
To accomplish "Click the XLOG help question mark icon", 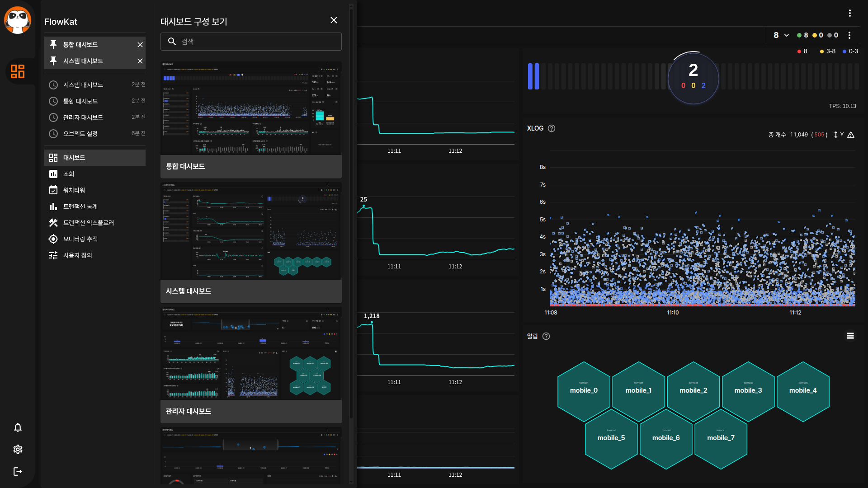I will pos(552,128).
